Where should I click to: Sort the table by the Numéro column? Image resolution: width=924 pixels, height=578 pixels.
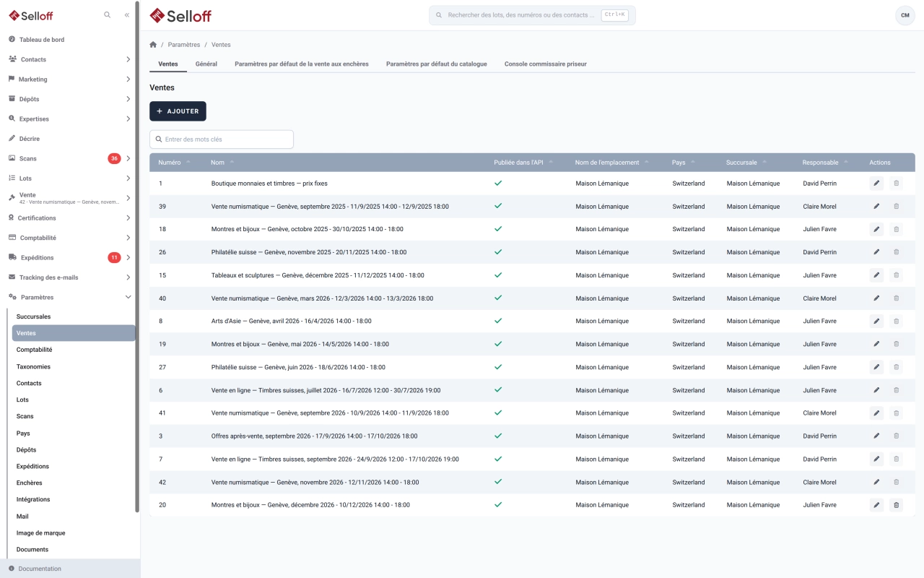[175, 163]
